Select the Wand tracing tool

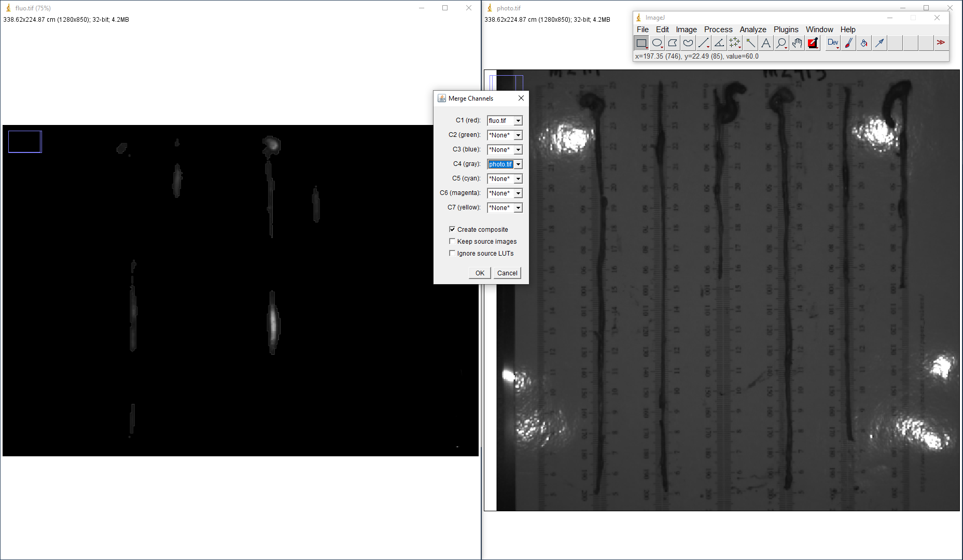click(x=750, y=43)
